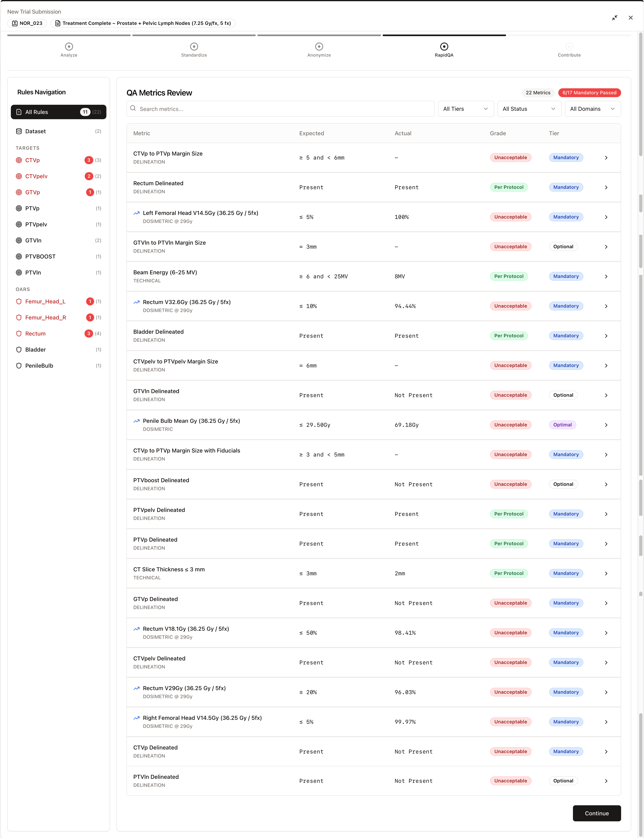Click the trend icon beside Penile Bulb Mean Gy

click(x=137, y=421)
